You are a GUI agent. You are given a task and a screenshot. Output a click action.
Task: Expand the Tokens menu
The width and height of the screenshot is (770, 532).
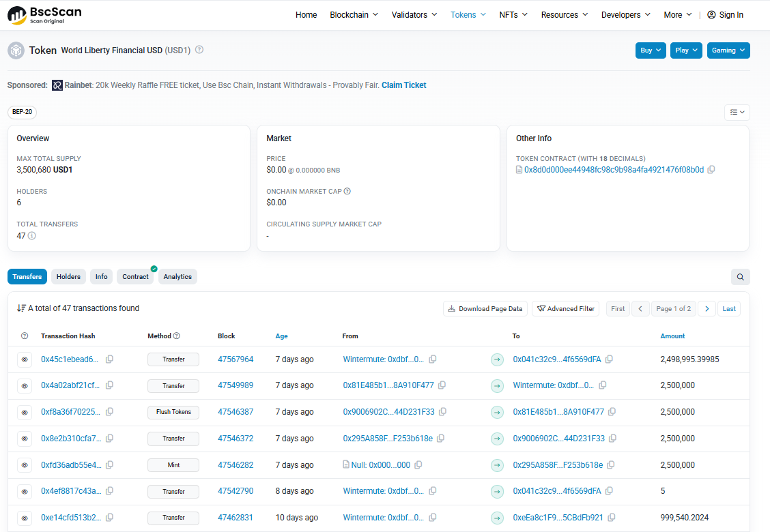tap(468, 15)
